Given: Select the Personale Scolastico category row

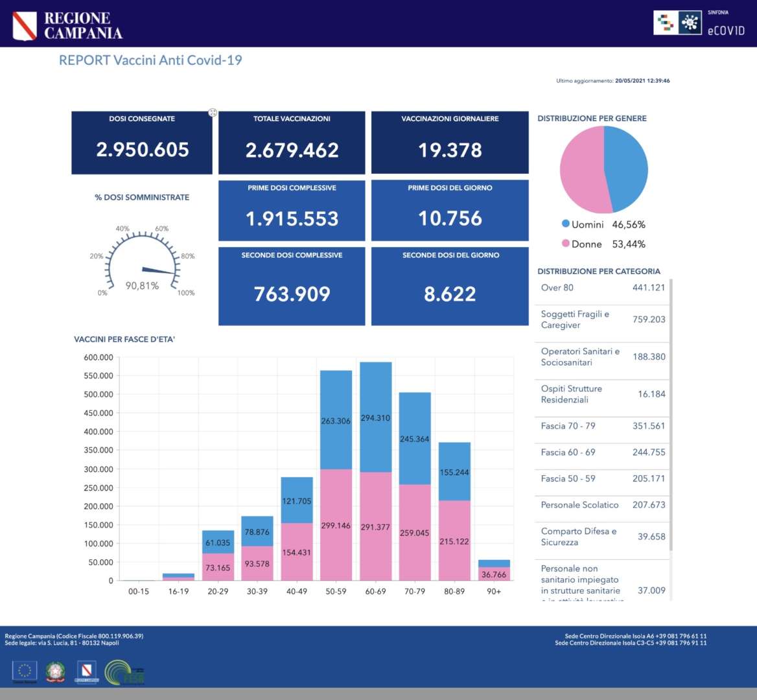Looking at the screenshot, I should click(x=602, y=505).
